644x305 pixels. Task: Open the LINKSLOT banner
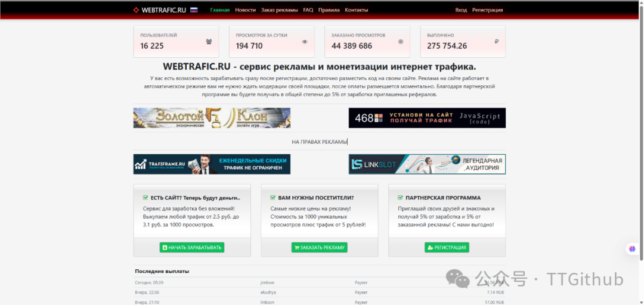coord(427,164)
